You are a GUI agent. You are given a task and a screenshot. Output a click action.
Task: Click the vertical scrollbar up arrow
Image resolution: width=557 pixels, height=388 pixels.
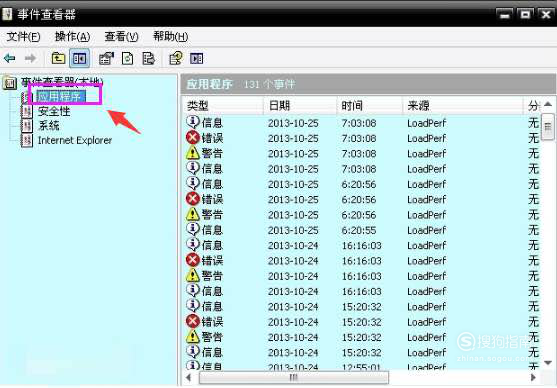548,104
